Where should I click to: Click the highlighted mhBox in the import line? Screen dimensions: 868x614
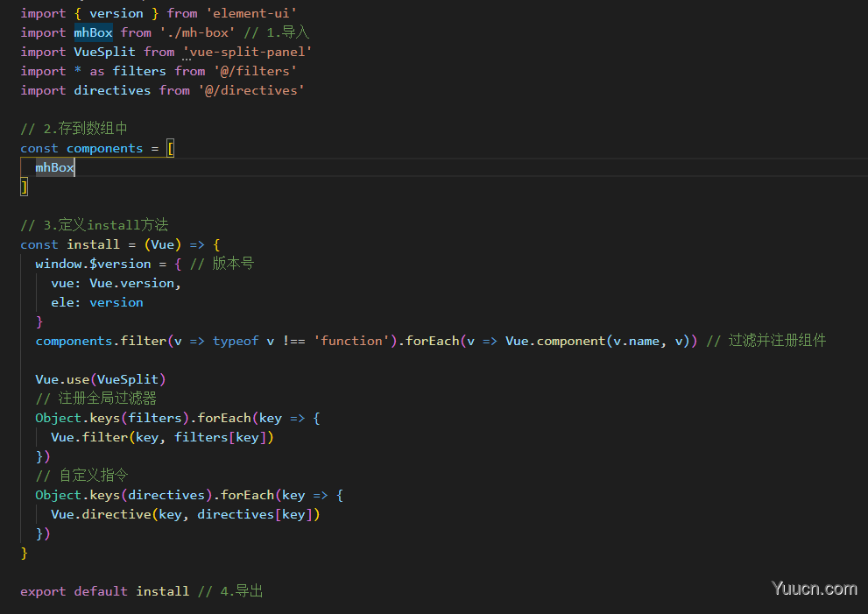point(93,32)
